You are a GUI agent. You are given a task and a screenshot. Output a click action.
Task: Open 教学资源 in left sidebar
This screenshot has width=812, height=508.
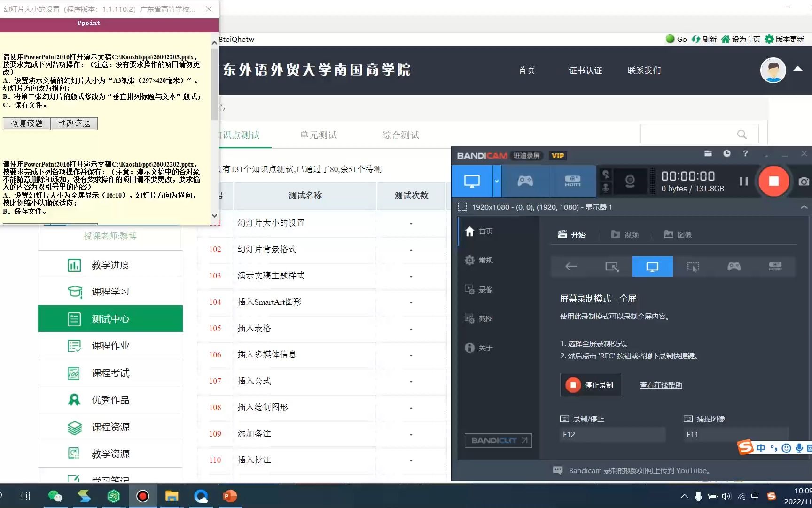tap(110, 454)
